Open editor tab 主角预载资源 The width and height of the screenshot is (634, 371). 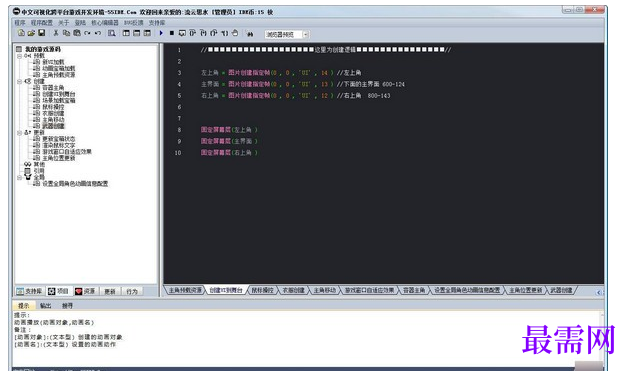(185, 290)
